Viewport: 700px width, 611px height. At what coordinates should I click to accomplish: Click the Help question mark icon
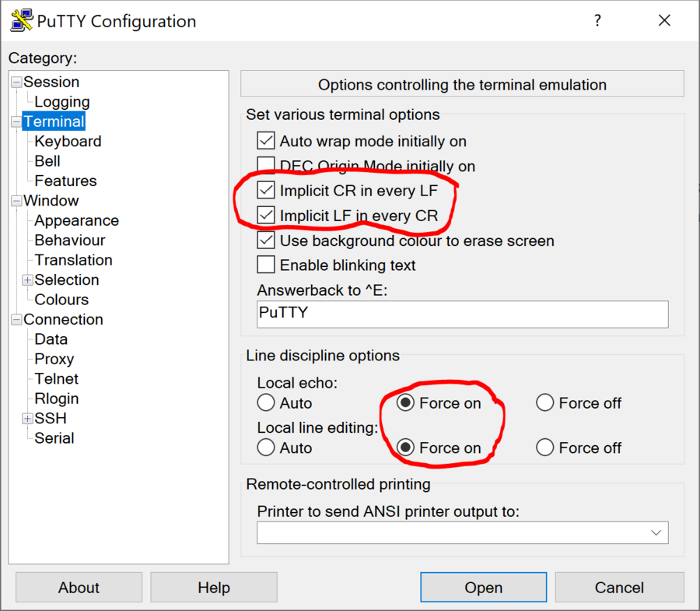coord(597,20)
